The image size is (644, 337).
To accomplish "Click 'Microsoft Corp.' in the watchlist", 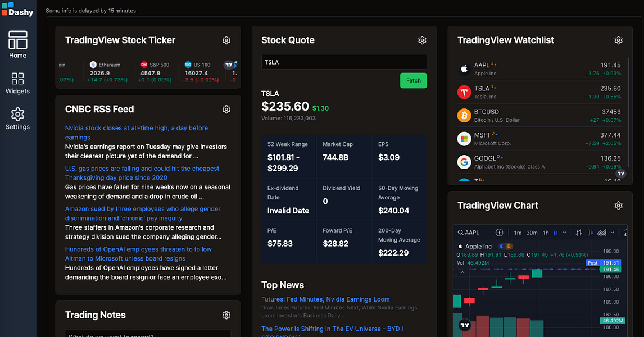I will click(492, 143).
